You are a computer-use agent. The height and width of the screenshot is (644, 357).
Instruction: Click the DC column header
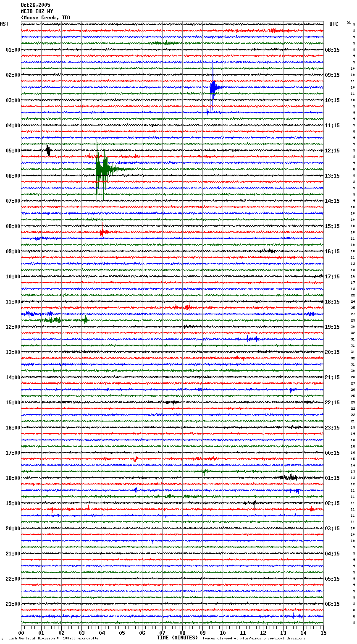[x=349, y=23]
